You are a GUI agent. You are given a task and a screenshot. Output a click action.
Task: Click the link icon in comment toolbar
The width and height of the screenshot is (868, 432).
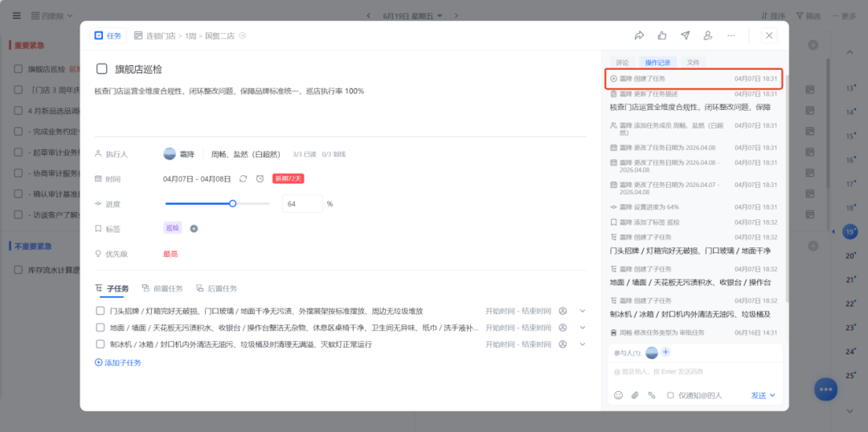(652, 396)
